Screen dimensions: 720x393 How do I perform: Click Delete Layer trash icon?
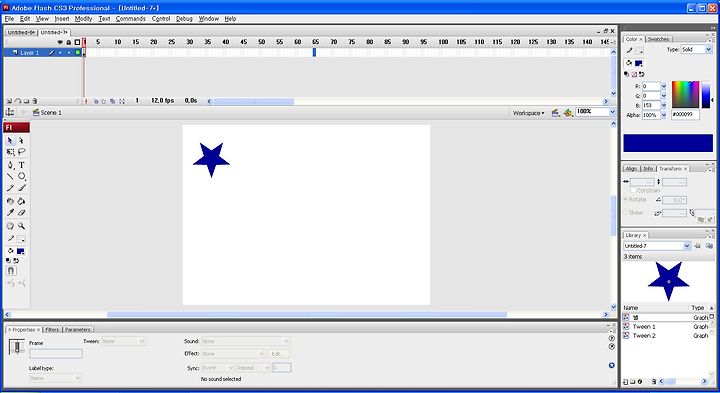pos(35,101)
